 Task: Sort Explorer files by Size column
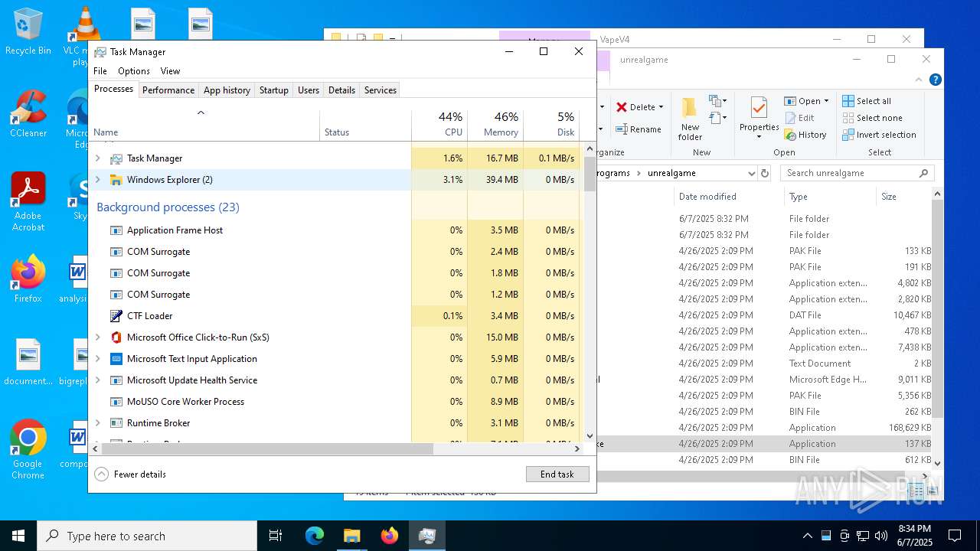[903, 197]
